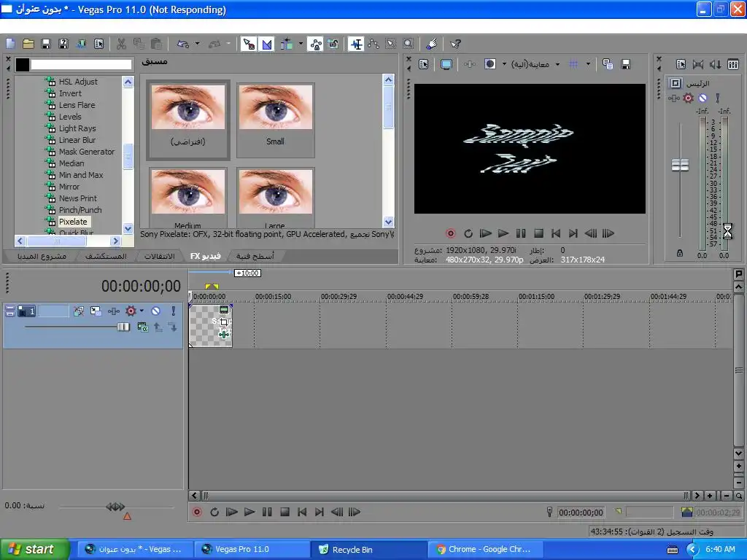The width and height of the screenshot is (747, 560).
Task: Toggle Auto Ripple in the toolbar
Action: (286, 44)
